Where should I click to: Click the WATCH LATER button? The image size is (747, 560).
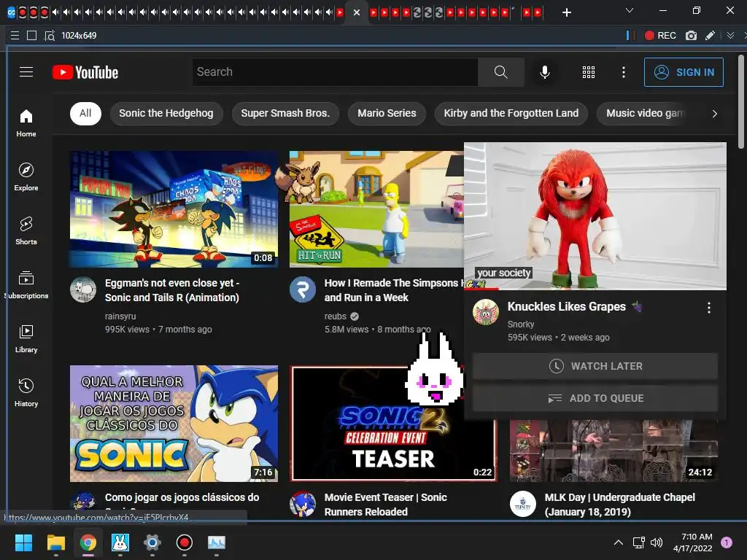[x=595, y=366]
